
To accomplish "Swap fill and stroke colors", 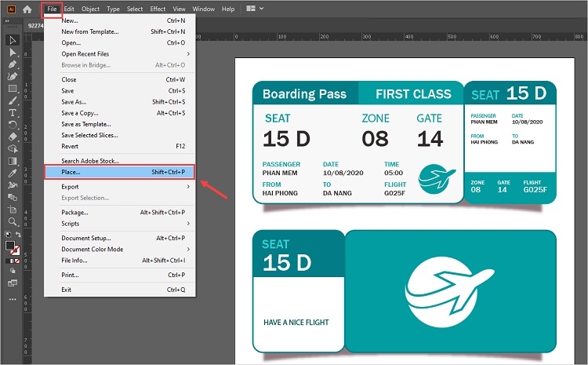I will point(18,235).
